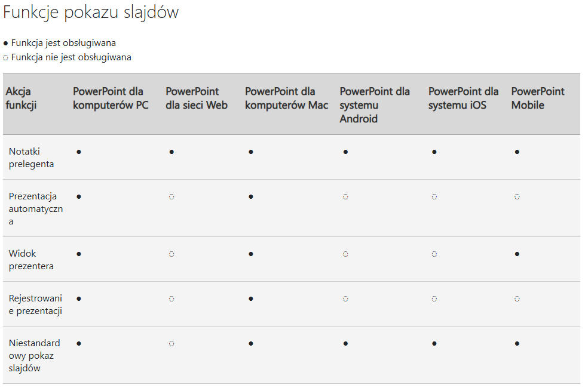Click empty circle for Rejestrowanie prezentacji under Android

(x=345, y=299)
